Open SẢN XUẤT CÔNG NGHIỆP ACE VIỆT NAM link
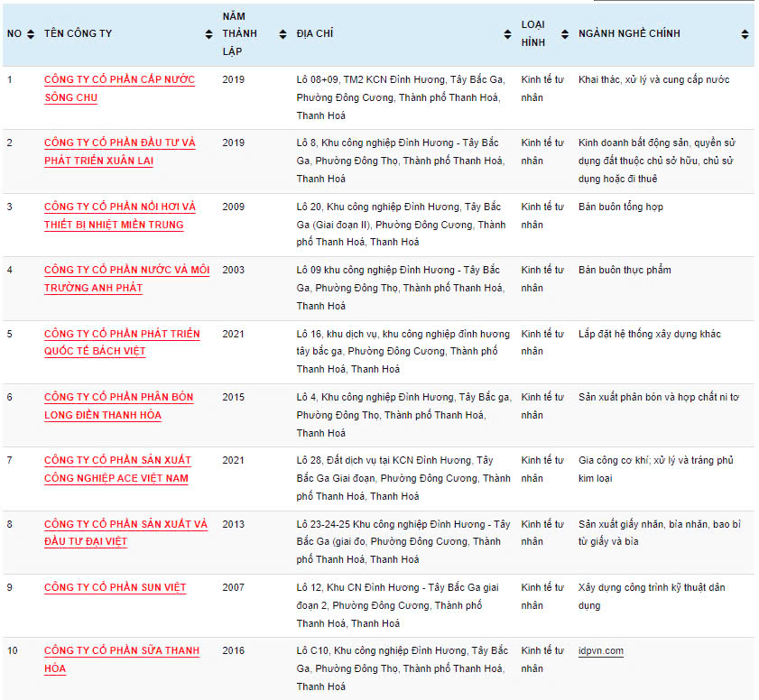The image size is (759, 700). (x=117, y=469)
